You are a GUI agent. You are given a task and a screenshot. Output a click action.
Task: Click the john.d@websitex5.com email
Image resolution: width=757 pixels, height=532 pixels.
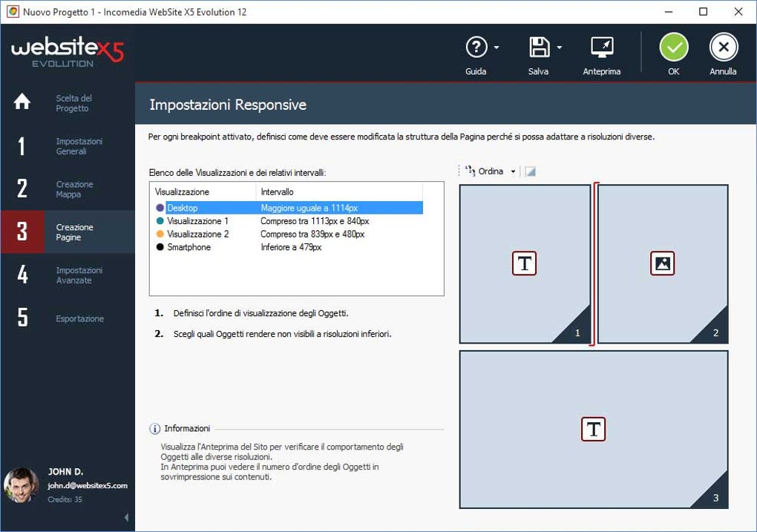(88, 486)
